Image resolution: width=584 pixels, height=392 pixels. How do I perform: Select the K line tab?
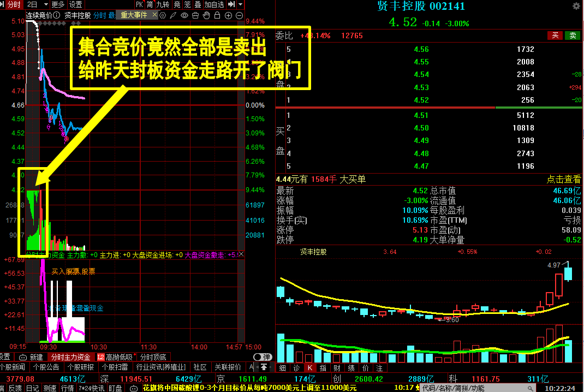[x=310, y=368]
